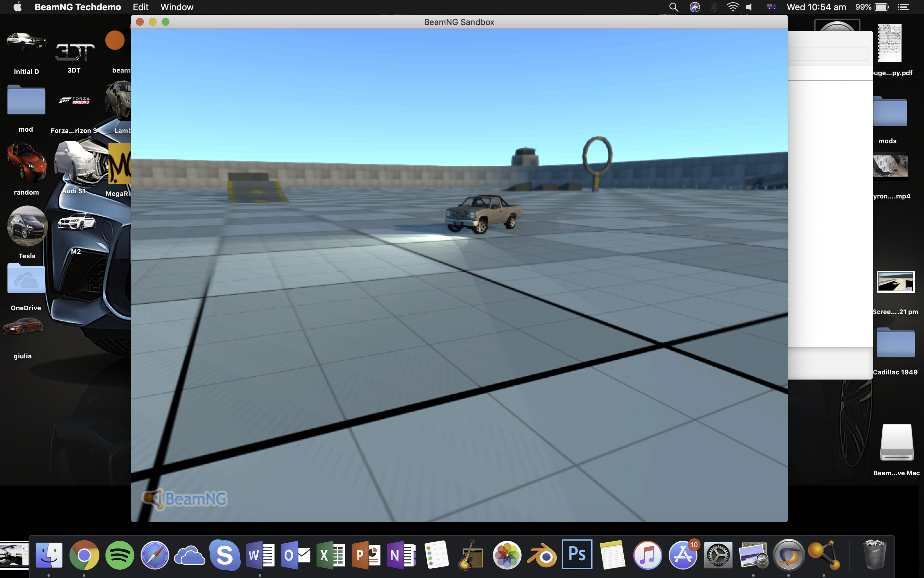Click the BeamNG orange-balls Dock icon

click(x=824, y=555)
